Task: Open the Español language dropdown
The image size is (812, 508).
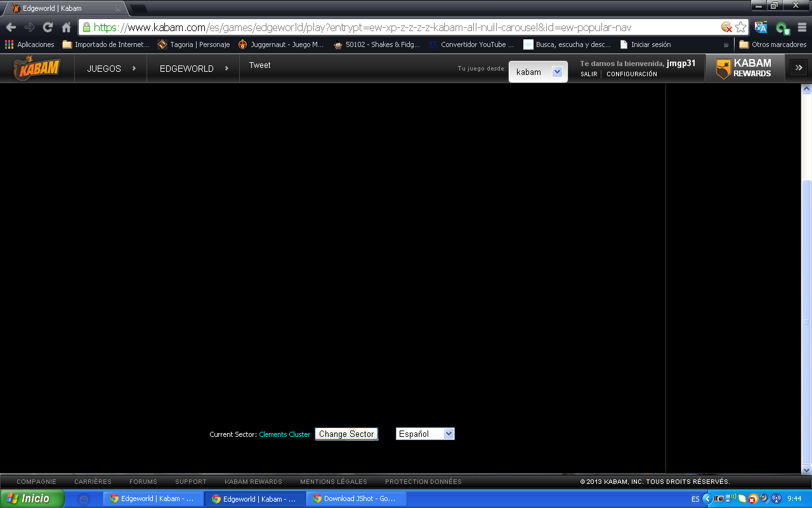Action: (x=425, y=434)
